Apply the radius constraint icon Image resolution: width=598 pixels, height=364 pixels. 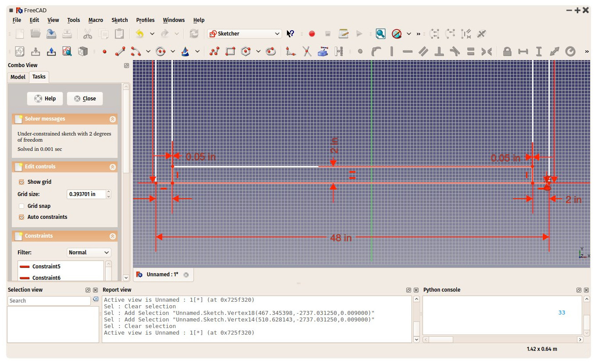570,52
